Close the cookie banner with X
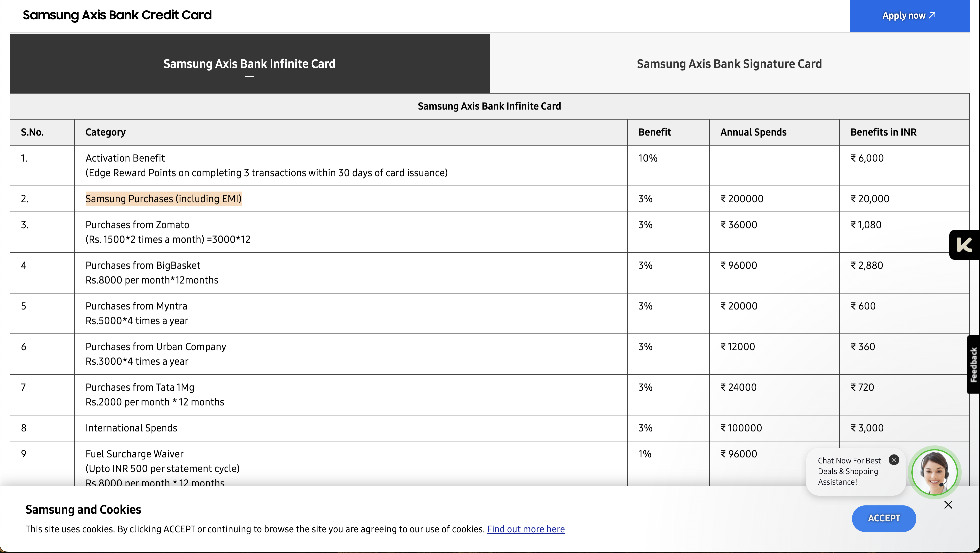 948,505
